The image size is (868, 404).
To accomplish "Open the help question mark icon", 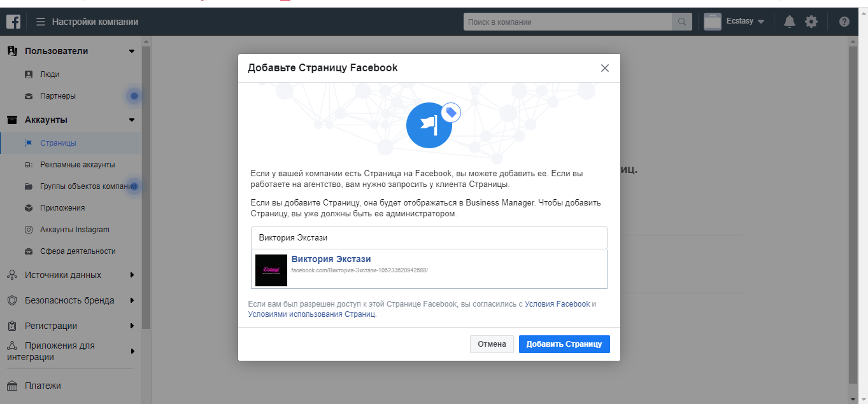I will 844,22.
